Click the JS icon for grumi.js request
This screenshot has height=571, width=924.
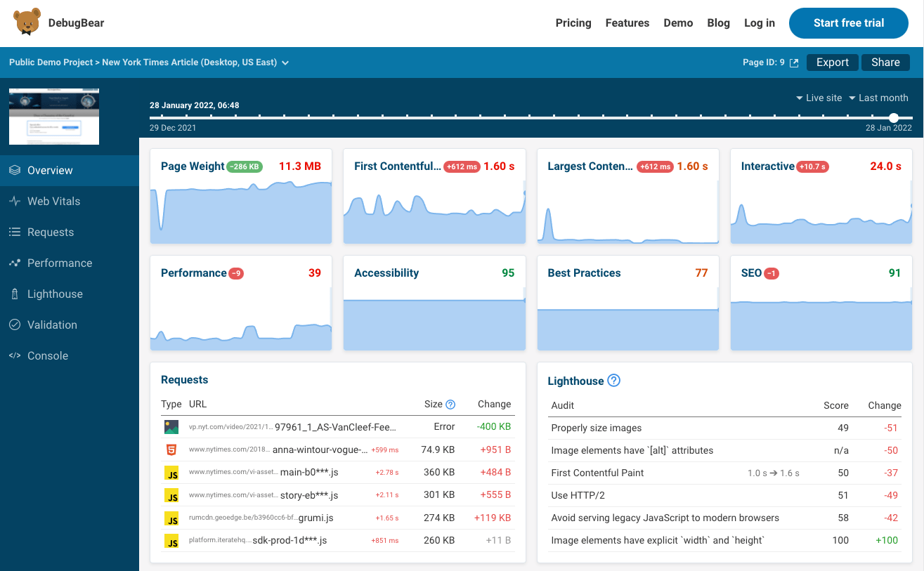pos(171,518)
